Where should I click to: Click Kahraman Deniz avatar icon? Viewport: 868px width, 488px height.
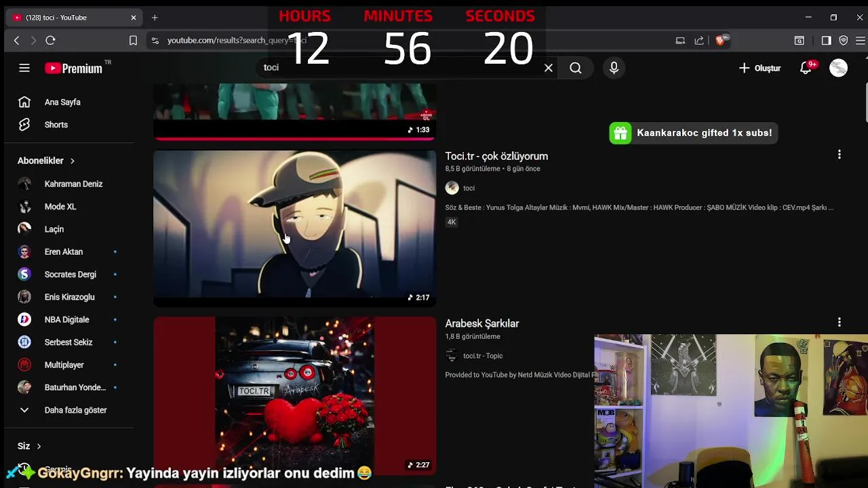point(24,184)
